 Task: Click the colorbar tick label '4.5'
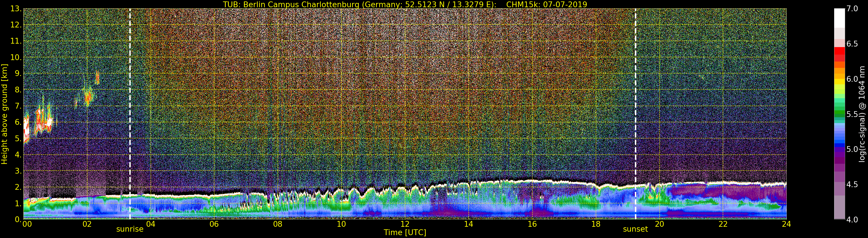[x=852, y=185]
